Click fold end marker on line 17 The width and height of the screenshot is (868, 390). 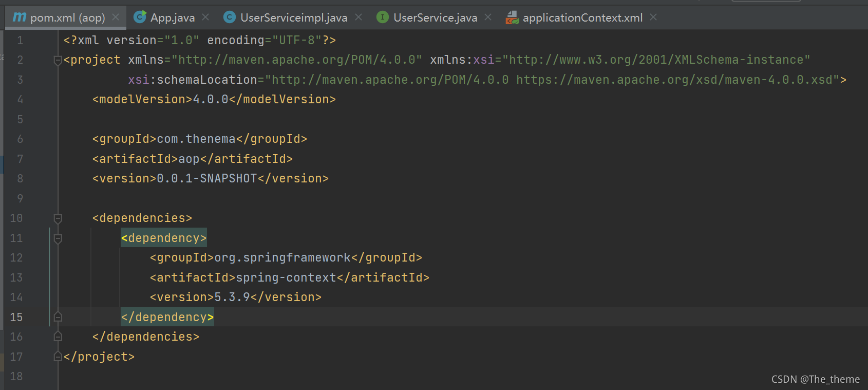[58, 357]
